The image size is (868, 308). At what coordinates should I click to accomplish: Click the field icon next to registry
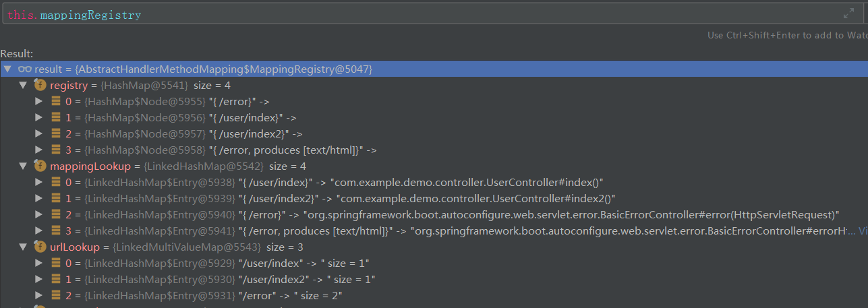40,86
